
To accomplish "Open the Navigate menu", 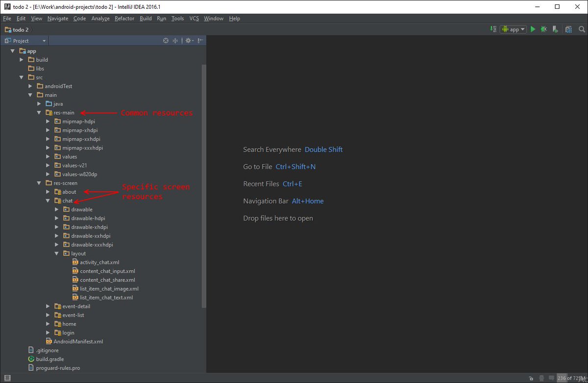I will 58,19.
